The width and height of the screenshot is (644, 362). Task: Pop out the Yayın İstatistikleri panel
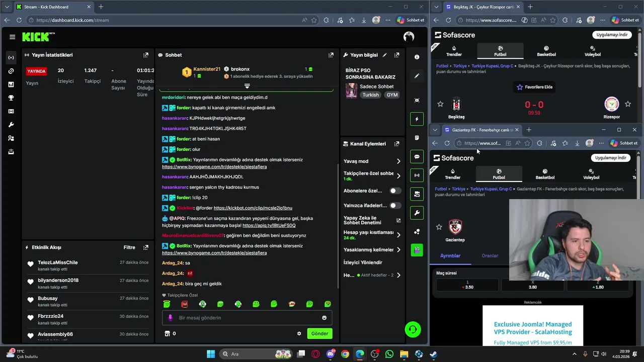[146, 55]
